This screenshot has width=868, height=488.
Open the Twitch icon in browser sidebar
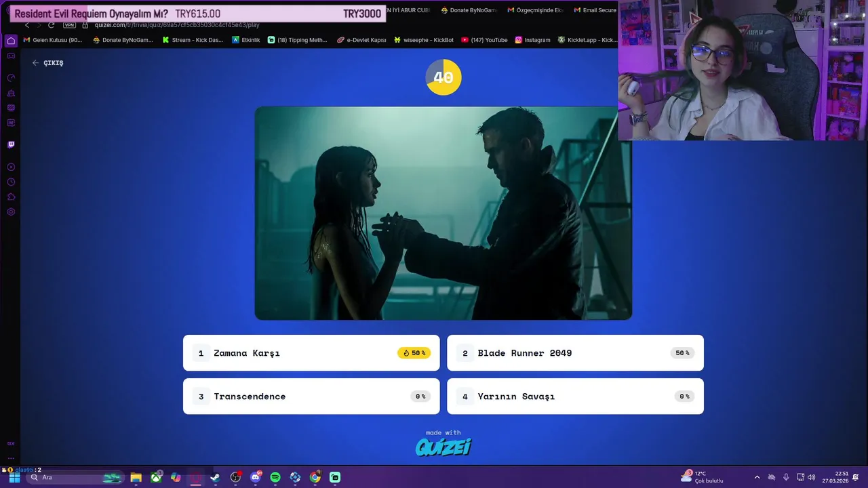11,144
